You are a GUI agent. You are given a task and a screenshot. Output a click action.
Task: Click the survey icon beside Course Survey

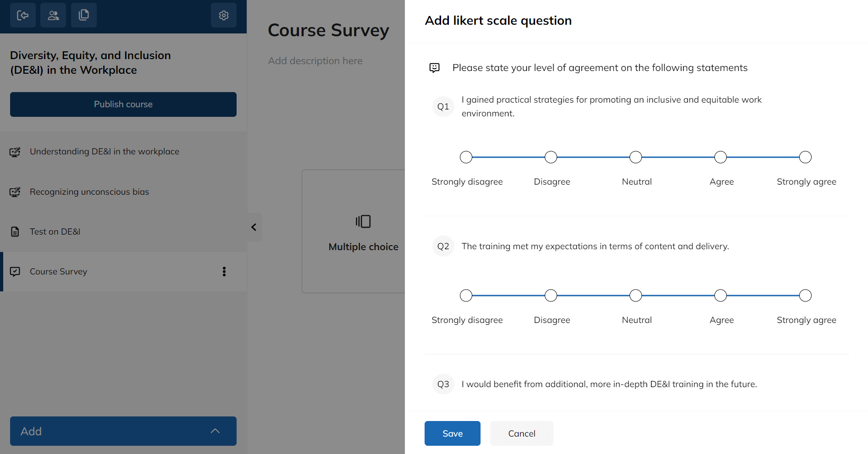click(15, 271)
